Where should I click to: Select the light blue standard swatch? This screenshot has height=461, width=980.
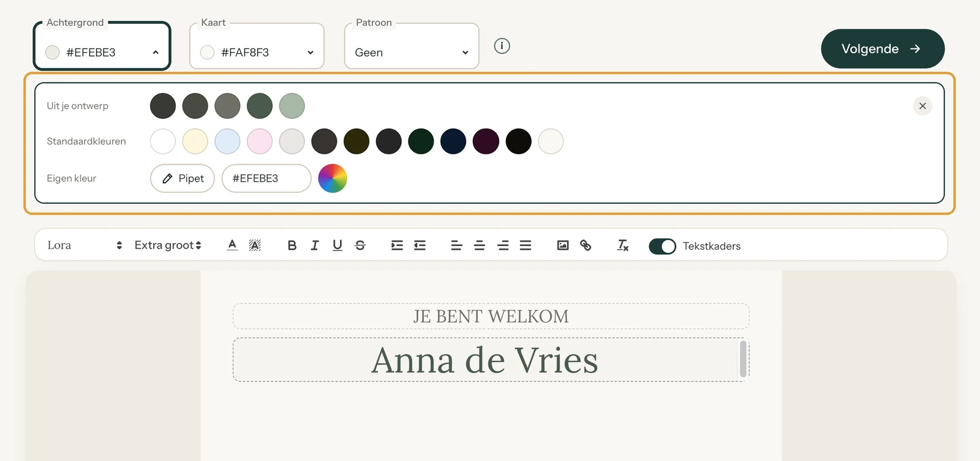[x=227, y=141]
